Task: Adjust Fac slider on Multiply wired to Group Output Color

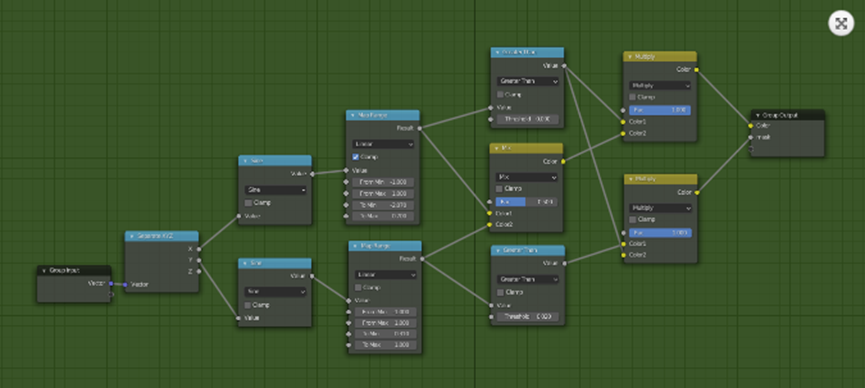Action: click(660, 110)
